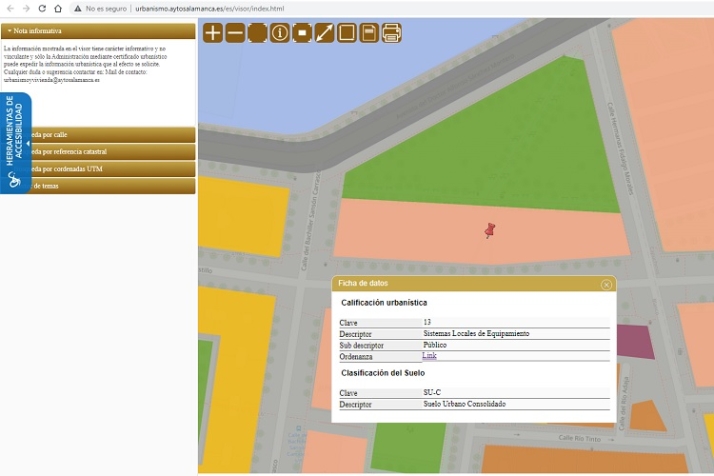
Task: Expand search by referencia catastral panel
Action: [x=110, y=152]
